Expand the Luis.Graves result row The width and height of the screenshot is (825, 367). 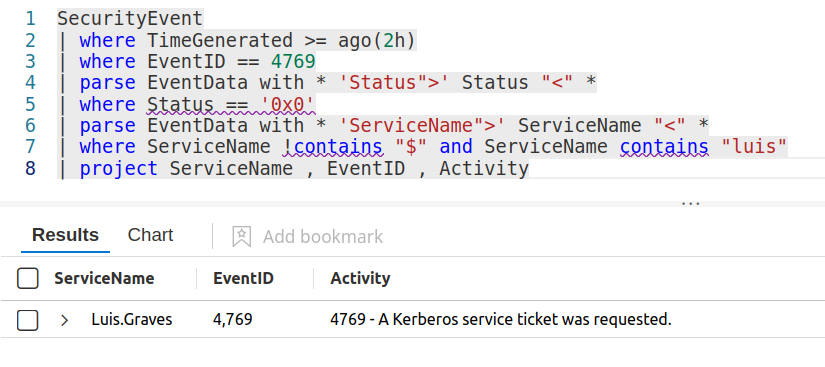pyautogui.click(x=64, y=320)
